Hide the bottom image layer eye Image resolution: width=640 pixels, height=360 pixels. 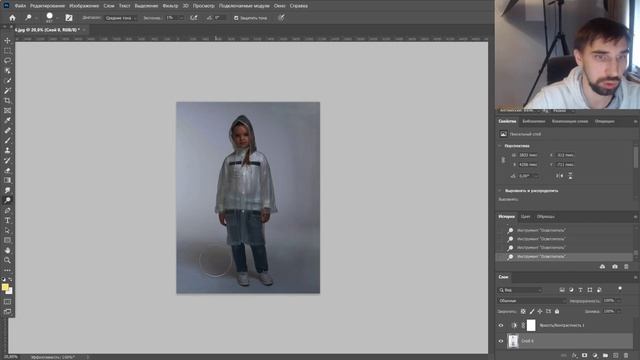pyautogui.click(x=501, y=341)
